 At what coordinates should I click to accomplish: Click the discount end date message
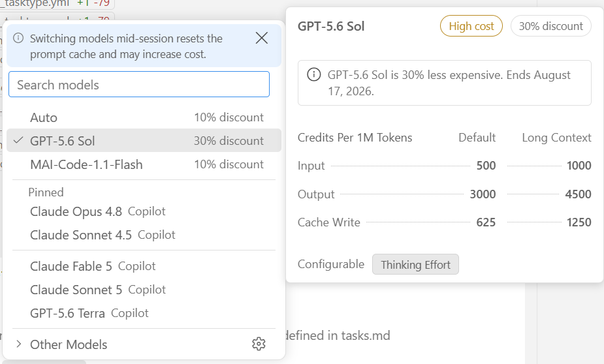click(x=449, y=83)
